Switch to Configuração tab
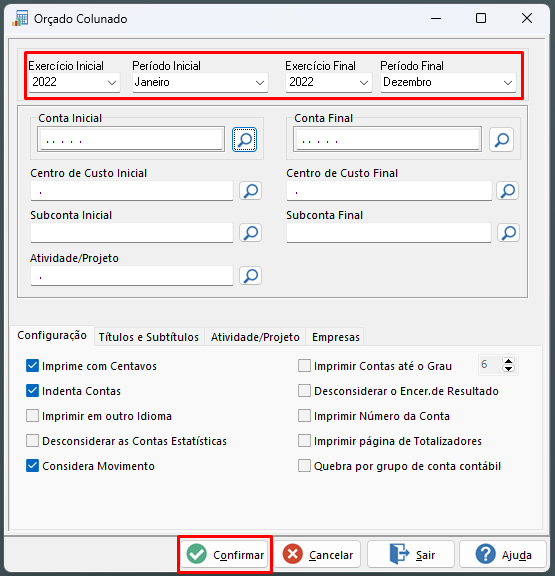555x576 pixels. click(x=52, y=335)
